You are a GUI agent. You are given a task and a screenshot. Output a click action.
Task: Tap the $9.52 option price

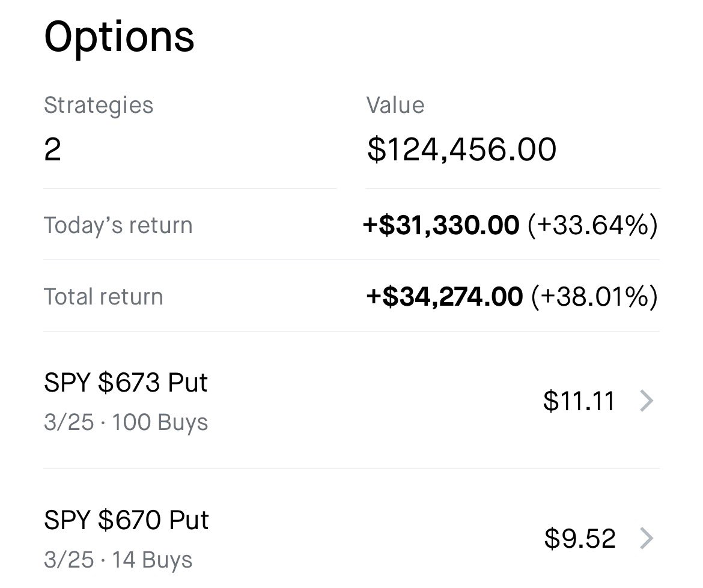point(580,538)
